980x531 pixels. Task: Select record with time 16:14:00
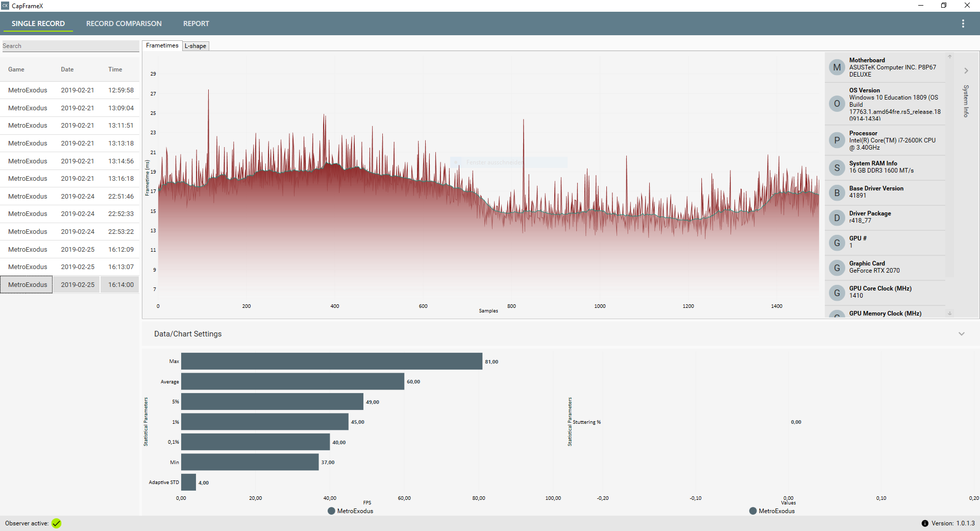[x=70, y=285]
